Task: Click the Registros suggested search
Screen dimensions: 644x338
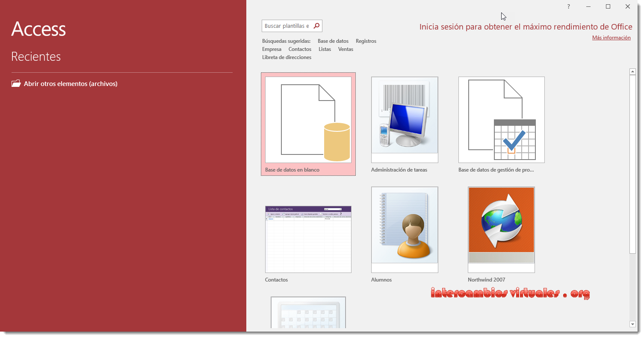Action: coord(366,41)
